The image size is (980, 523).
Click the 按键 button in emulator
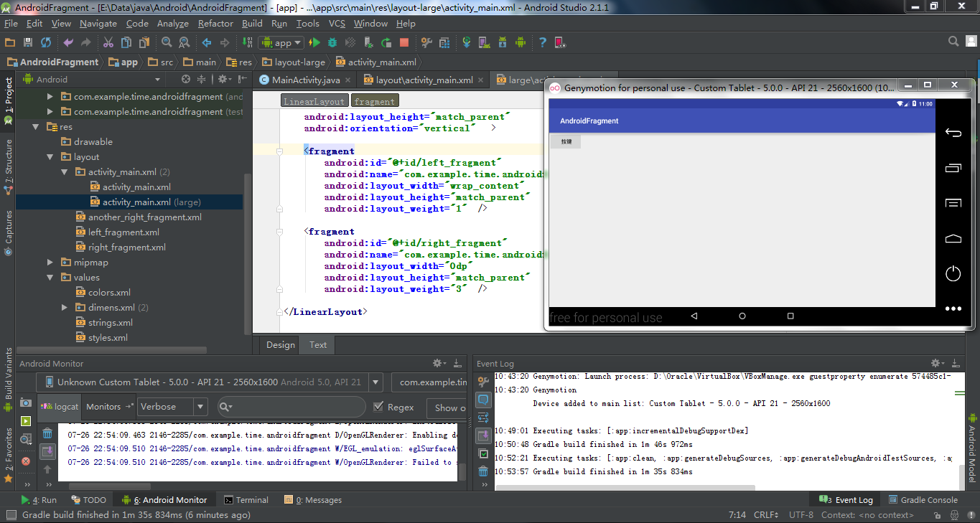pyautogui.click(x=566, y=142)
